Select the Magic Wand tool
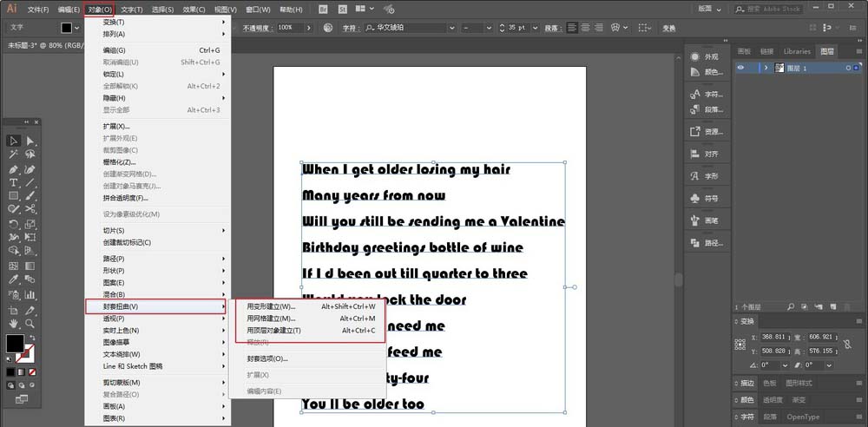This screenshot has height=427, width=868. click(14, 154)
